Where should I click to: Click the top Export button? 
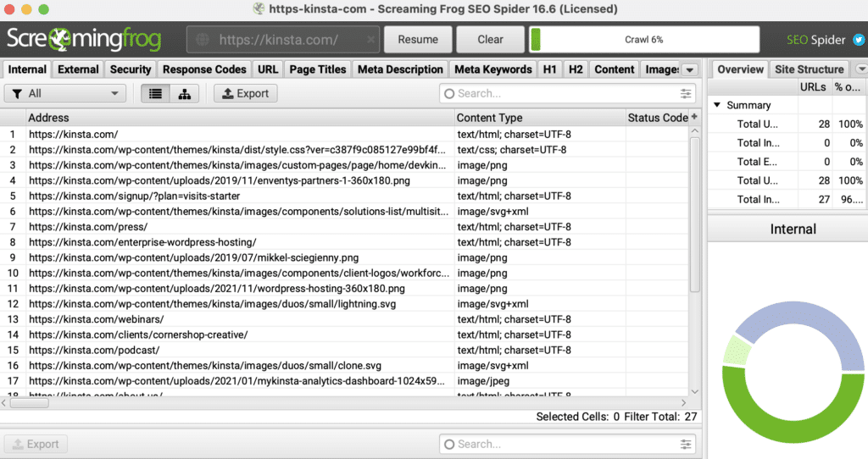(245, 93)
